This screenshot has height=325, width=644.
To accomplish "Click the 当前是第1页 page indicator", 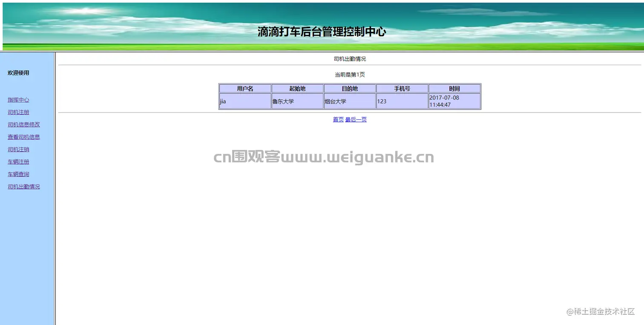I will click(350, 75).
